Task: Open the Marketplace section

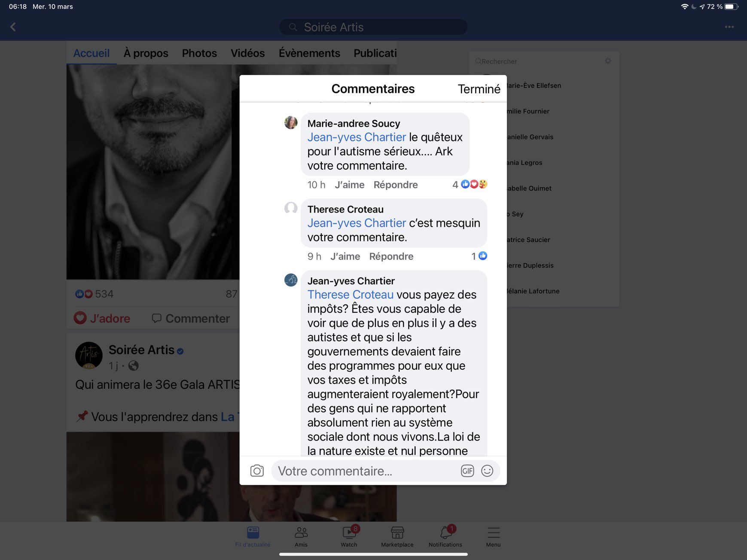Action: coord(397,537)
